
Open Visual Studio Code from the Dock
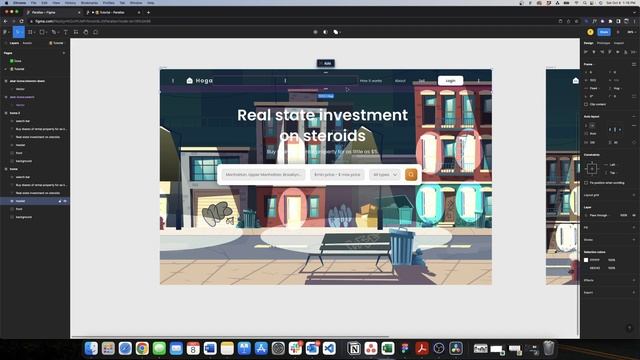(329, 348)
